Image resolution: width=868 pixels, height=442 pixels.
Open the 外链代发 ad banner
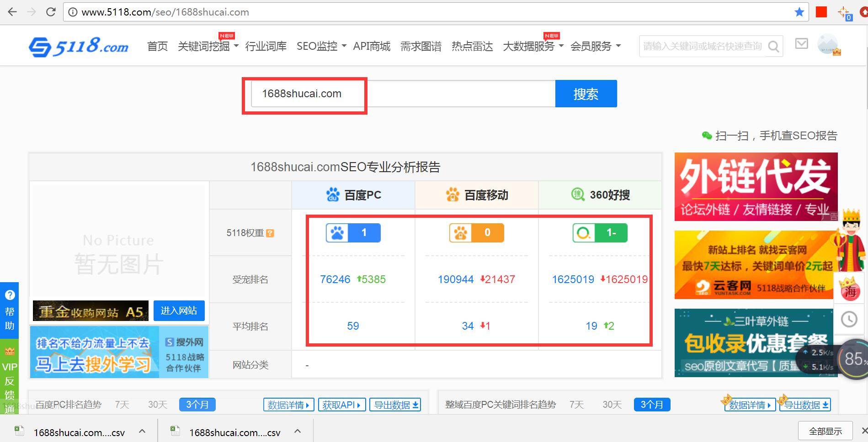[x=756, y=187]
